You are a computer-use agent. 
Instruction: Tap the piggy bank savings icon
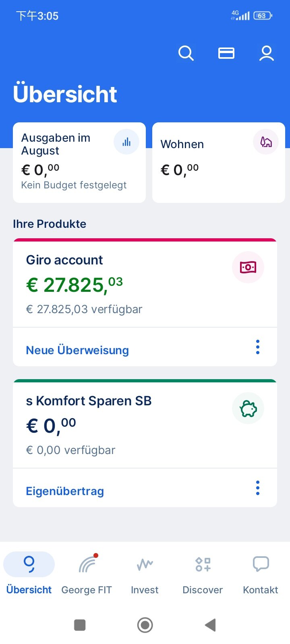click(x=248, y=409)
